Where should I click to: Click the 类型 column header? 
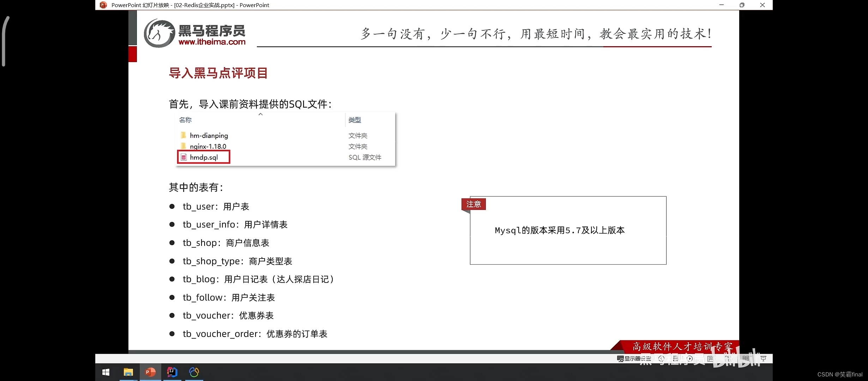(355, 120)
